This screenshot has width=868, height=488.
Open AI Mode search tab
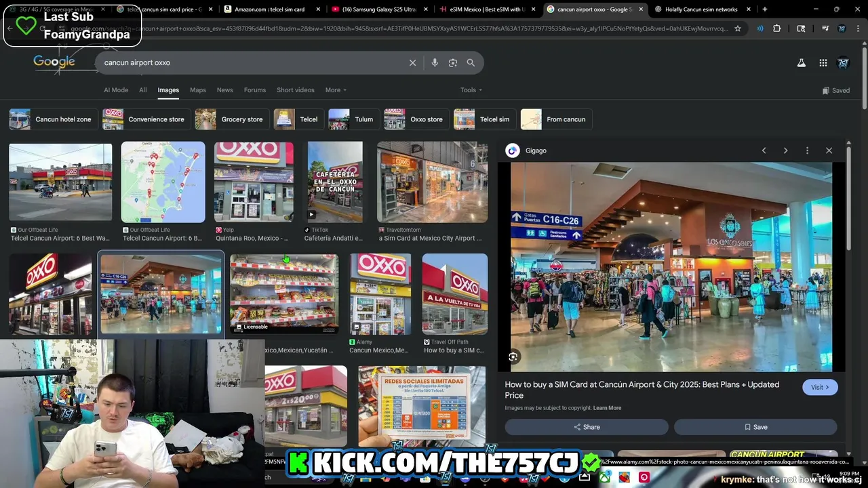116,89
